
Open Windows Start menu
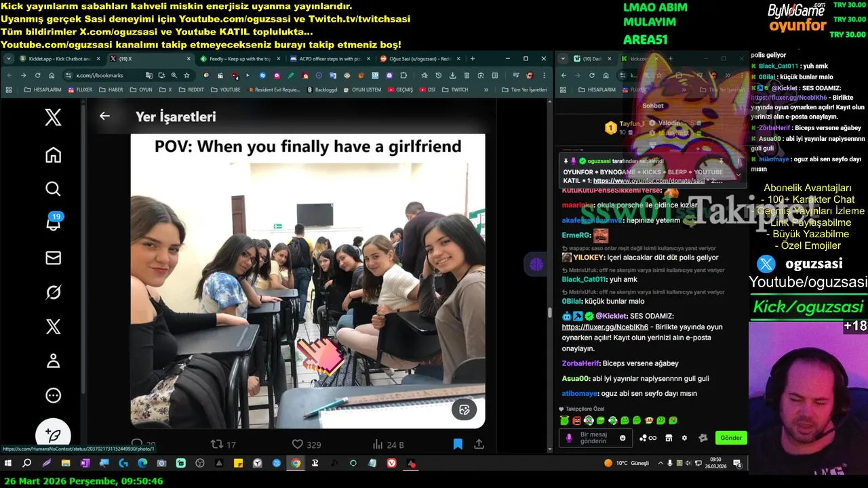[x=8, y=463]
